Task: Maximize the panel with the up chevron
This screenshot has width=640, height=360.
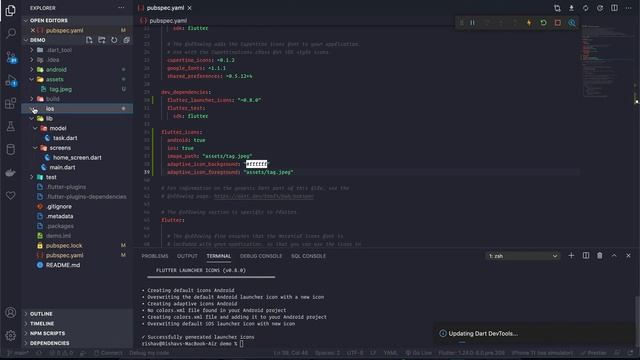Action: click(x=614, y=256)
